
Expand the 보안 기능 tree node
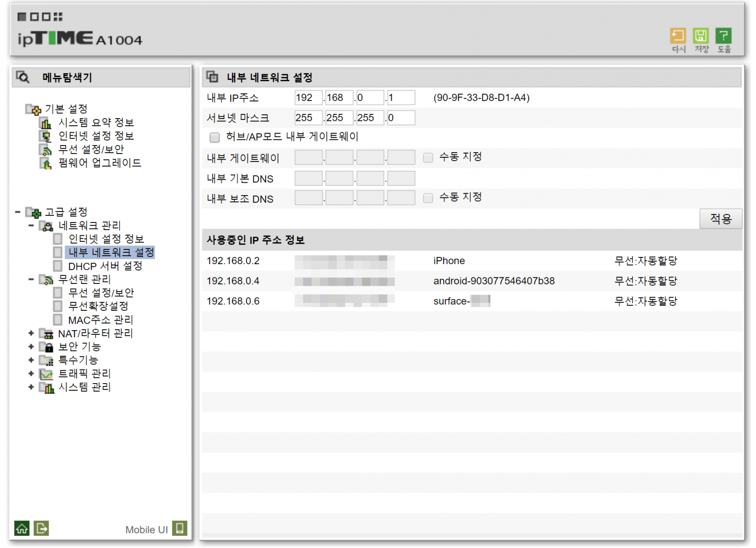[31, 347]
